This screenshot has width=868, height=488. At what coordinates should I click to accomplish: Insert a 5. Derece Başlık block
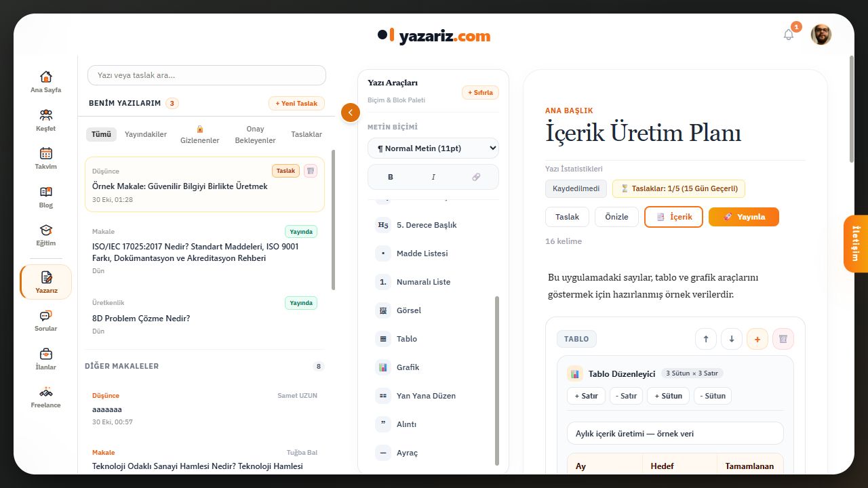coord(433,225)
